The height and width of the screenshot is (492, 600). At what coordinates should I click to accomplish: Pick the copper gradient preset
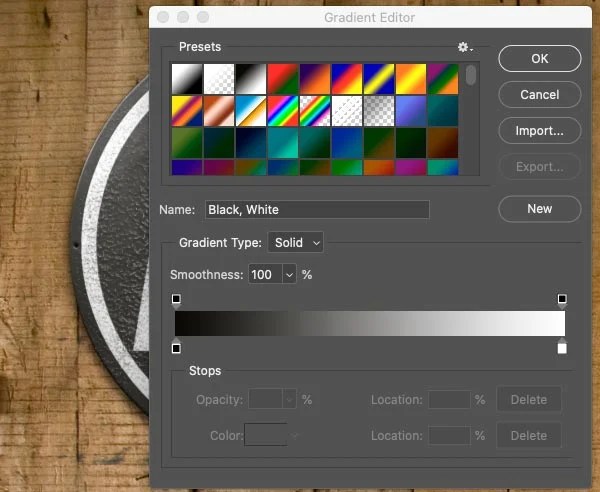(219, 111)
